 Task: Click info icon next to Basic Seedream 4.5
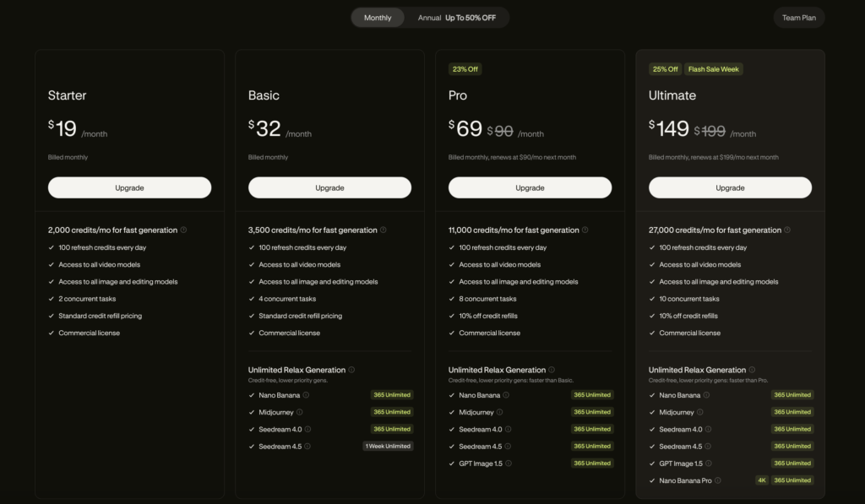click(307, 446)
